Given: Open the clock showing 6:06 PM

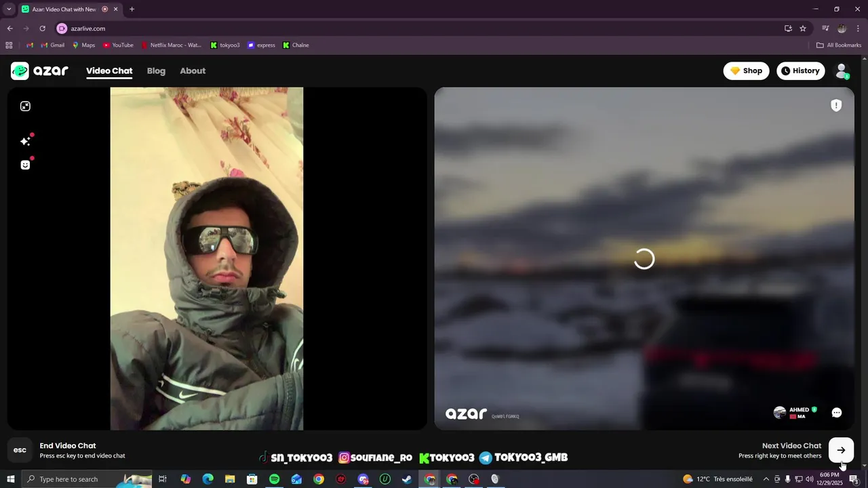Looking at the screenshot, I should 829,479.
